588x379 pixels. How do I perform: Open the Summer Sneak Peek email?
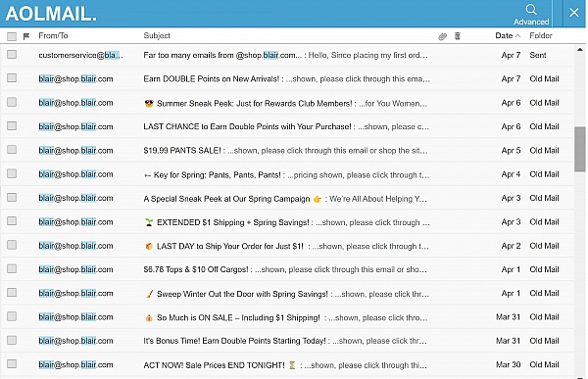(x=287, y=103)
